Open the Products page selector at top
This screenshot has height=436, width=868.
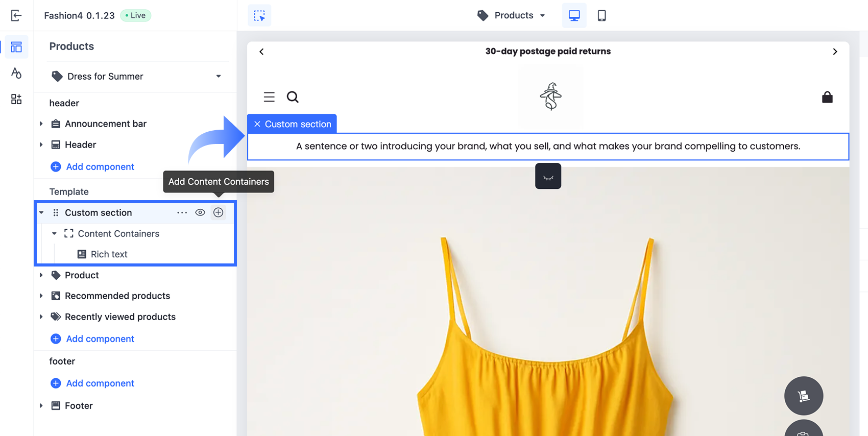[511, 15]
